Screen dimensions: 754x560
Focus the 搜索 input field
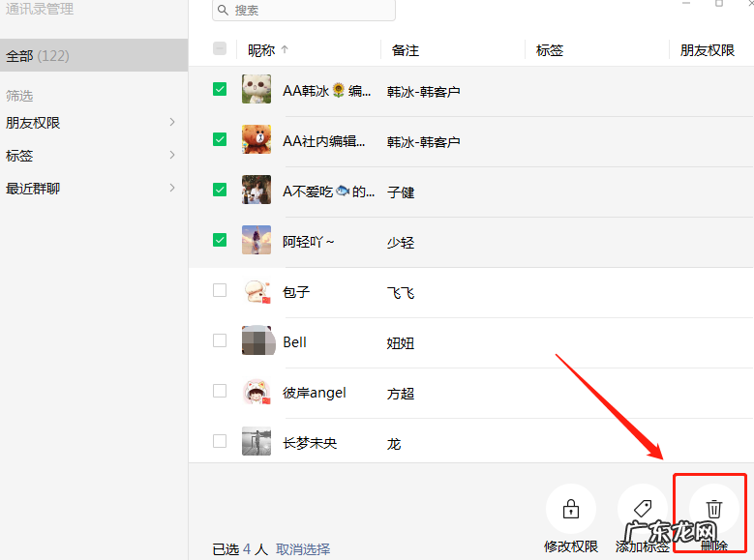[x=304, y=10]
